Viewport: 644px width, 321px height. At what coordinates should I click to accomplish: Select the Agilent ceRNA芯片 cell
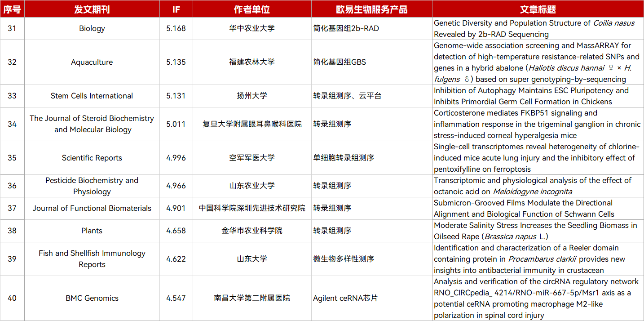tap(372, 299)
